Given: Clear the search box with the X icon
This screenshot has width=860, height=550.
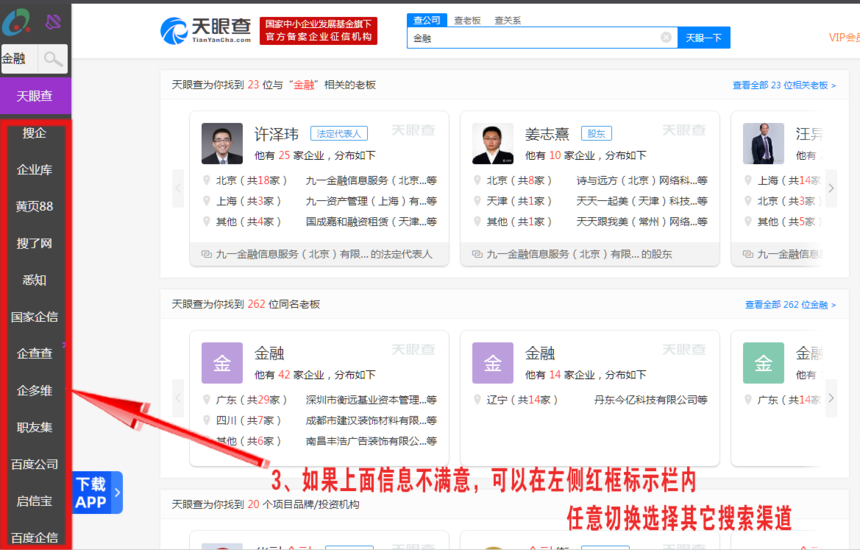Looking at the screenshot, I should [666, 37].
